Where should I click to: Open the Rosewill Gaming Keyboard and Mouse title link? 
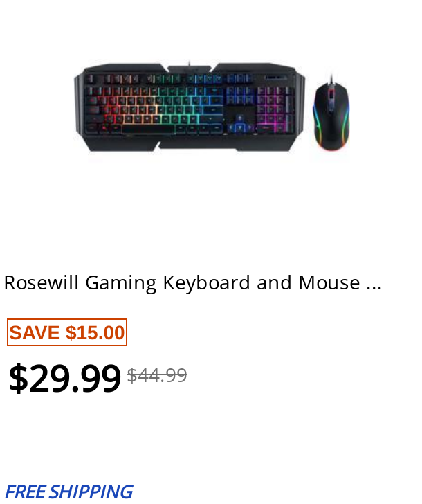pyautogui.click(x=193, y=283)
